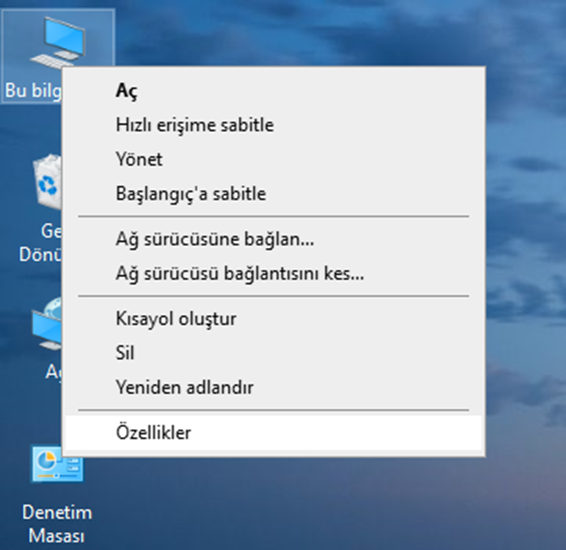Click the partially hidden 'Bu bilg' icon label
The image size is (566, 550).
(x=33, y=90)
